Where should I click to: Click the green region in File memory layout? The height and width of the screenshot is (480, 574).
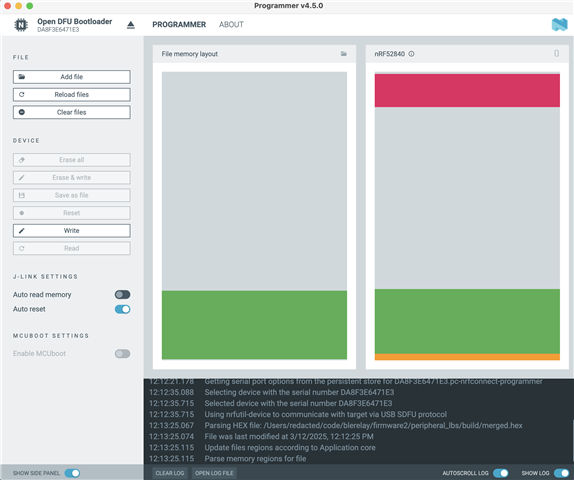point(254,325)
